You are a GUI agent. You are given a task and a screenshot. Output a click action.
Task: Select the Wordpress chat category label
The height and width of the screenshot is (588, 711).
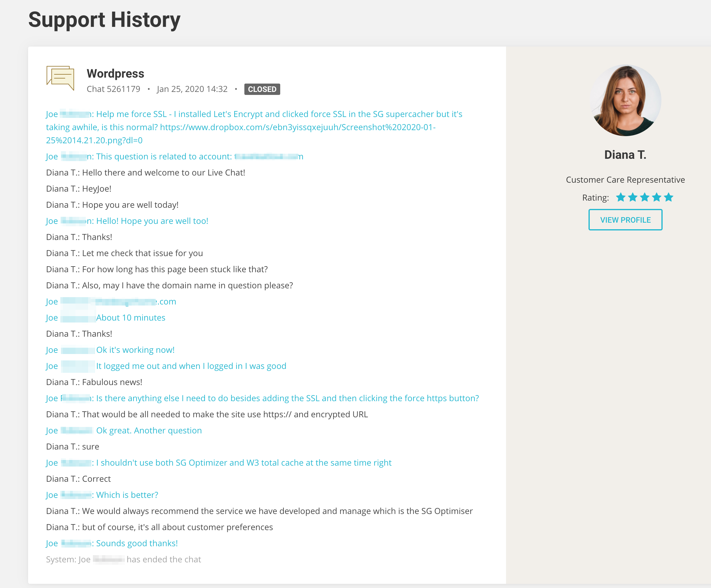pyautogui.click(x=115, y=73)
